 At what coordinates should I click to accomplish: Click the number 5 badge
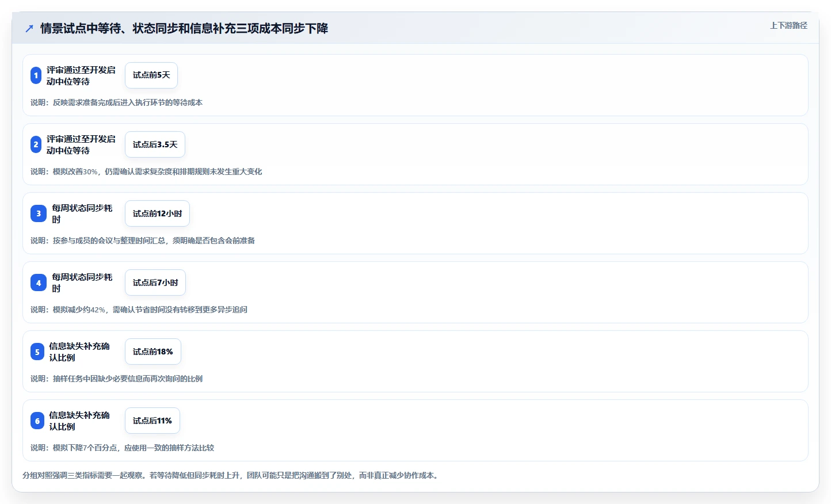37,352
